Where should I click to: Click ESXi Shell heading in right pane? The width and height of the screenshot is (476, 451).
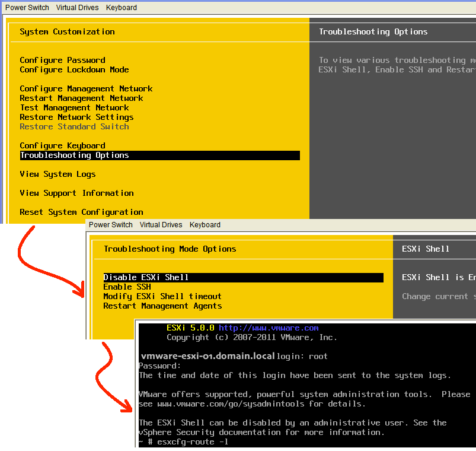click(426, 249)
